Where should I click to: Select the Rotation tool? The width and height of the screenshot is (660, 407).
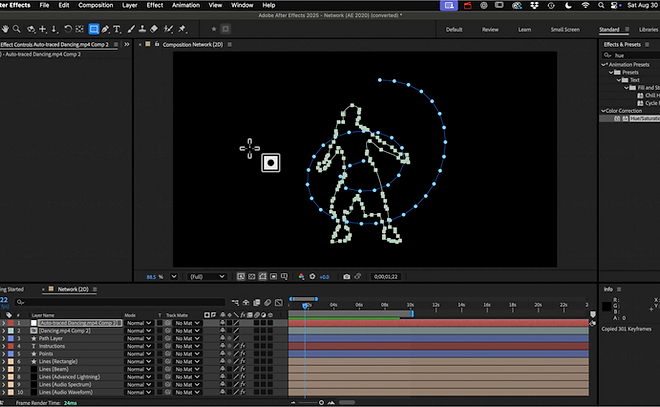coord(66,29)
